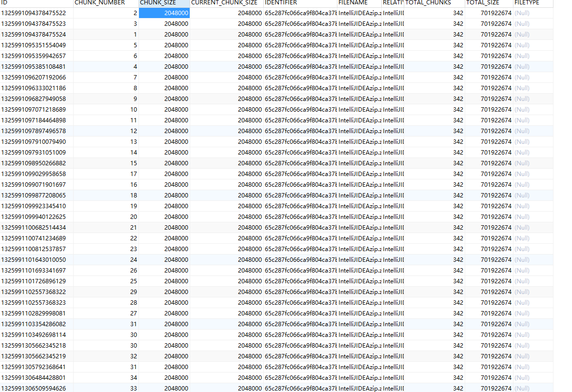This screenshot has height=392, width=572.
Task: Select ID cell 1325991102557368323
Action: 37,303
